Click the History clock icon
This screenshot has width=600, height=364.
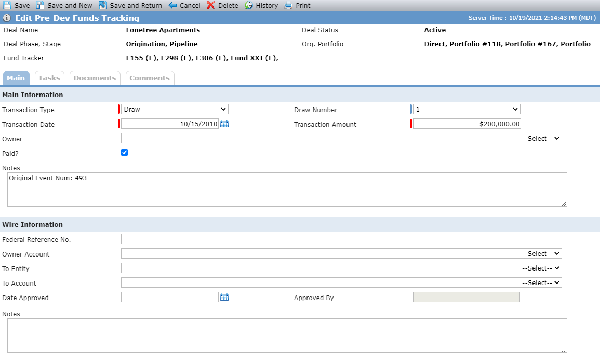(x=249, y=5)
